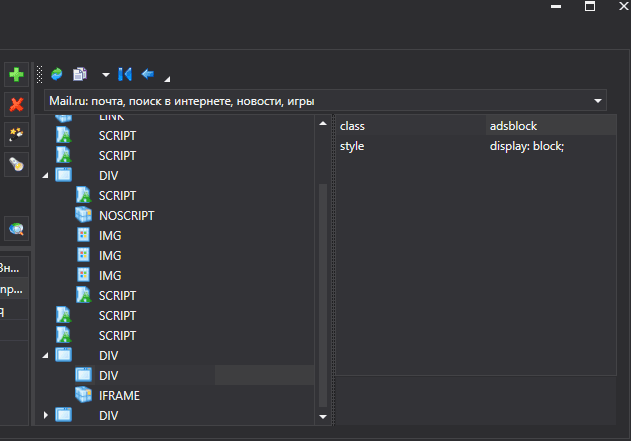Open the toolbar dropdown arrow menu

click(x=105, y=75)
